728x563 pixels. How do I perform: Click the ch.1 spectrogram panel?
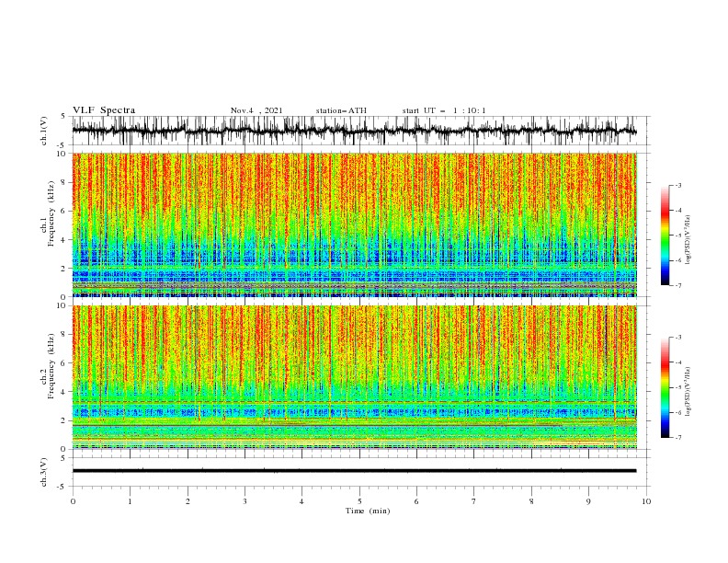point(354,224)
